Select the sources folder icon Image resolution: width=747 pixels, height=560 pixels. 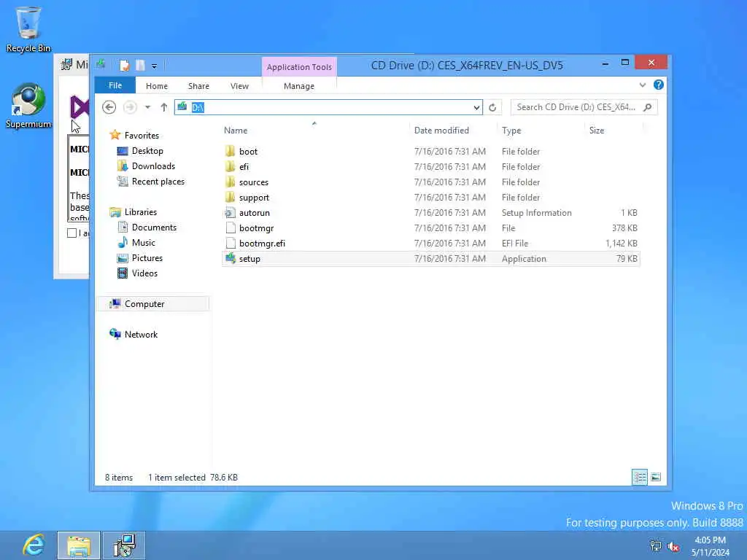pyautogui.click(x=230, y=182)
